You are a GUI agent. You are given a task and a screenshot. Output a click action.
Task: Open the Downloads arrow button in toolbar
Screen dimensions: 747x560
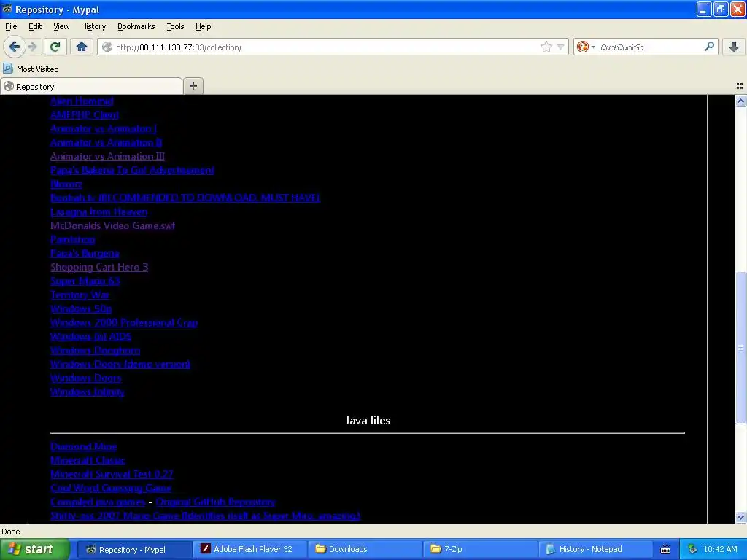pyautogui.click(x=734, y=47)
